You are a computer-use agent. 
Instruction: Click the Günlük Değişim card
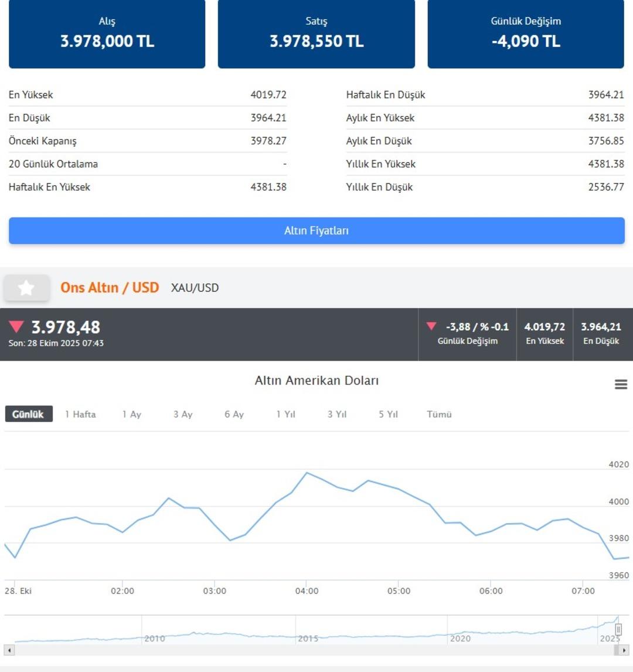coord(526,33)
